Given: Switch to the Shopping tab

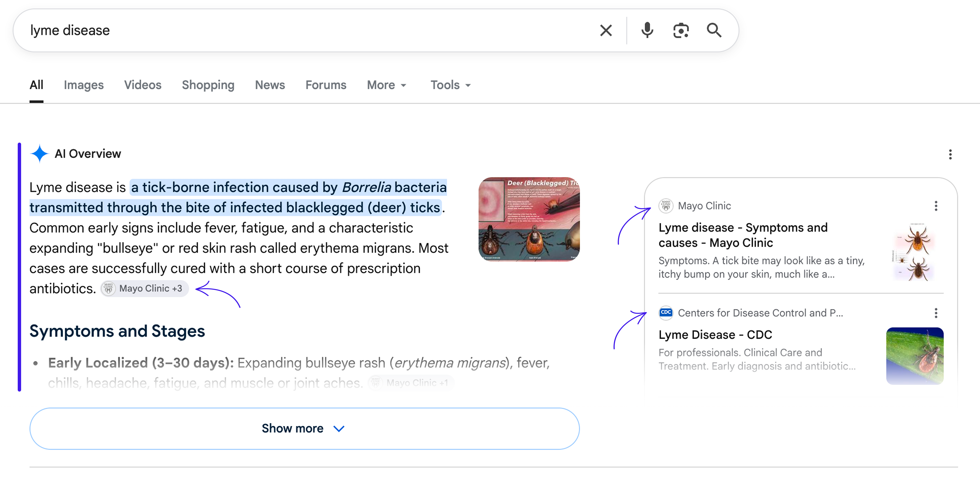Looking at the screenshot, I should 208,85.
